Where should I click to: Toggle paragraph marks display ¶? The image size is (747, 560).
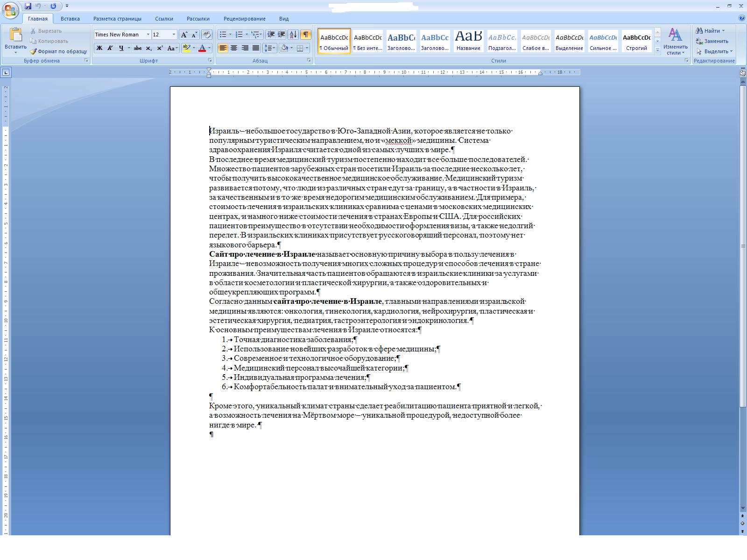pyautogui.click(x=306, y=35)
